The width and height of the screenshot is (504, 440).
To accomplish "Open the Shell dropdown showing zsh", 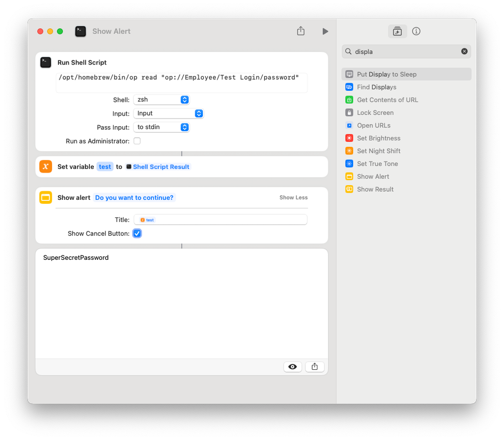I will pyautogui.click(x=161, y=99).
